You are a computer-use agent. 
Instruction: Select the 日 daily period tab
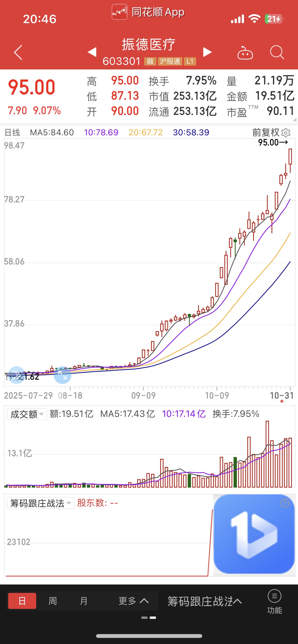pyautogui.click(x=22, y=601)
